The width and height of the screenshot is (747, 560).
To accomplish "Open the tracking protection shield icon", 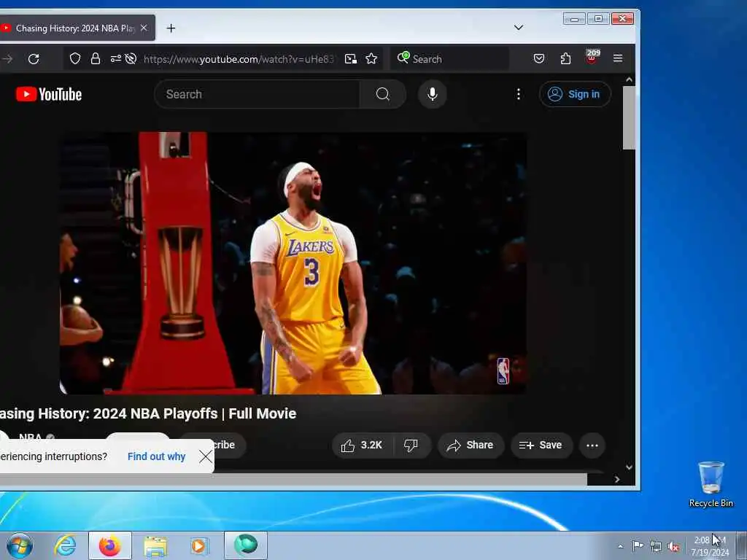I will coord(75,58).
